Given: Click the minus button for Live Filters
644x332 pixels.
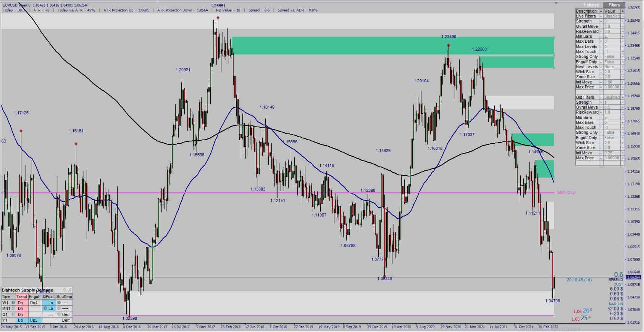Looking at the screenshot, I should [601, 16].
